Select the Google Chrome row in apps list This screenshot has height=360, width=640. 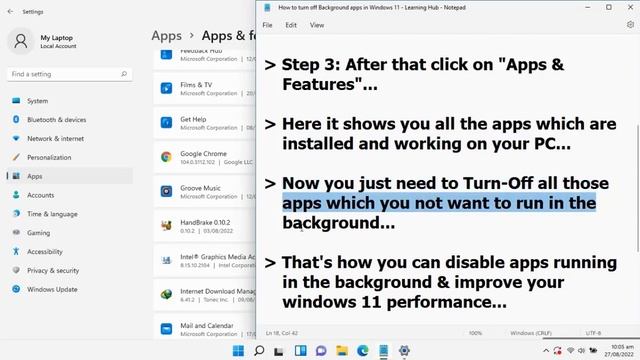(205, 157)
